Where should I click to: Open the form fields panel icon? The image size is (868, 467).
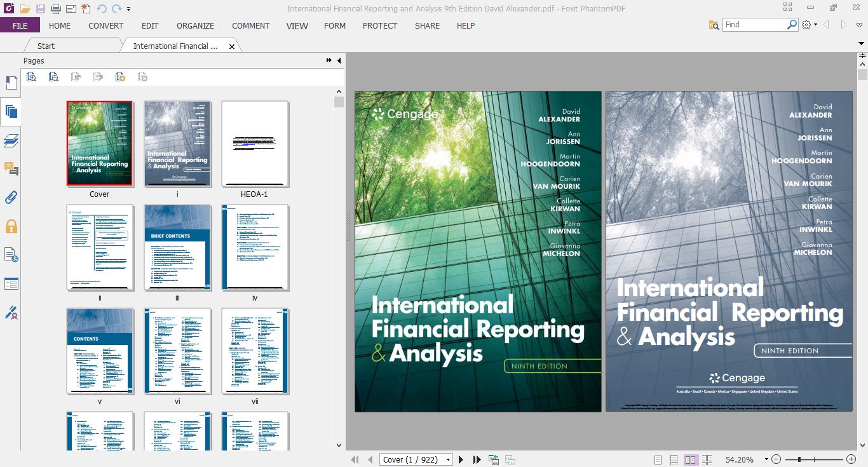pyautogui.click(x=11, y=283)
